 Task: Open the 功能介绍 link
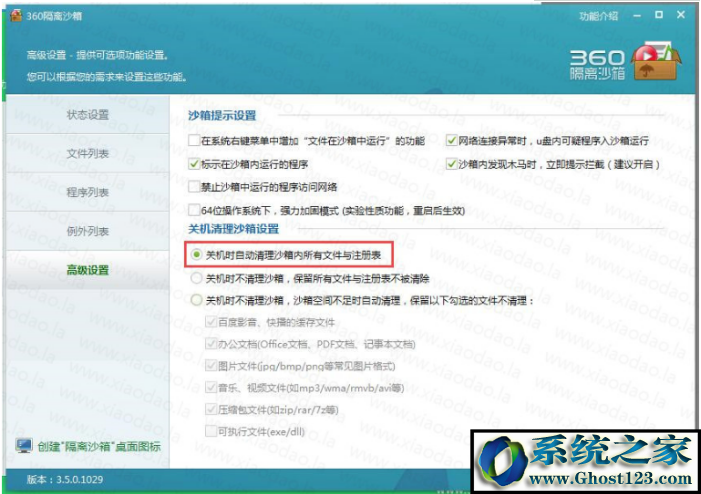(x=599, y=16)
